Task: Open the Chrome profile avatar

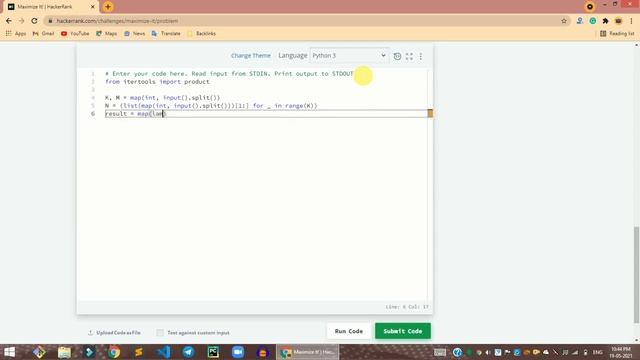Action: [618, 21]
